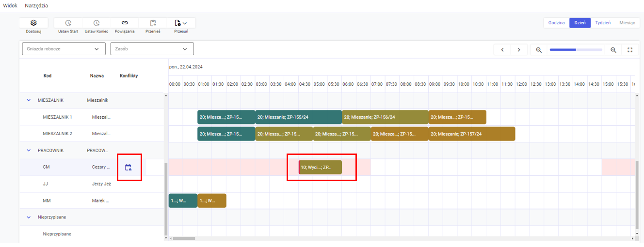Click the zoom level slider
The image size is (644, 247).
click(x=576, y=50)
